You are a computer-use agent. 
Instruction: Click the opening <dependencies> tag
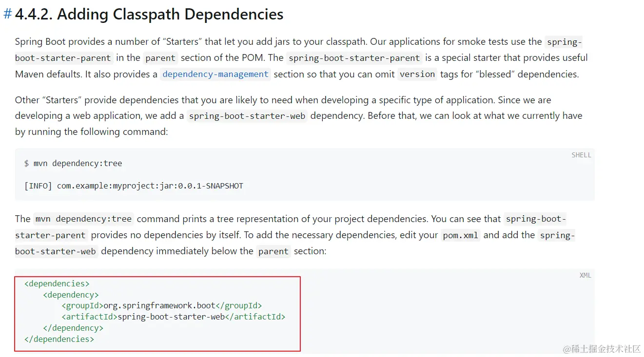(x=57, y=283)
